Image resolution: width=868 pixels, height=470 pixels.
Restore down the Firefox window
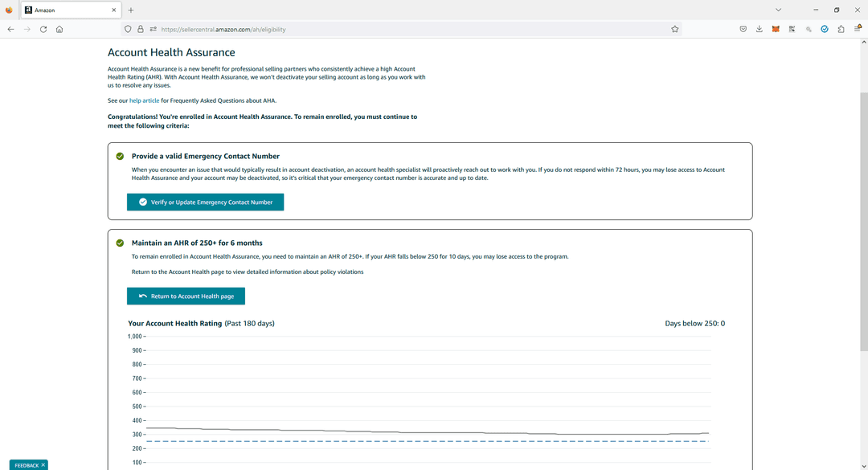tap(837, 10)
